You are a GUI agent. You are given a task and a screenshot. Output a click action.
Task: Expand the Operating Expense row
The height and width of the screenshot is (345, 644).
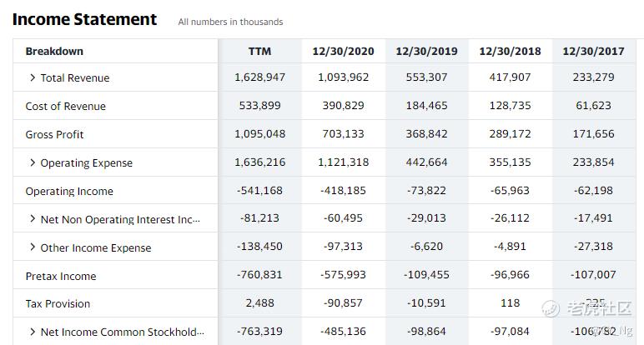tap(33, 163)
